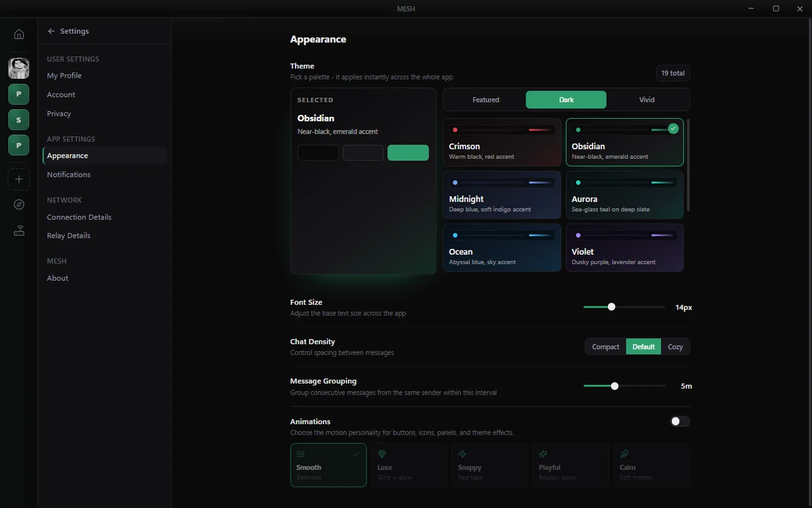Screen dimensions: 812x508
Task: Choose the Violet theme card
Action: click(625, 248)
